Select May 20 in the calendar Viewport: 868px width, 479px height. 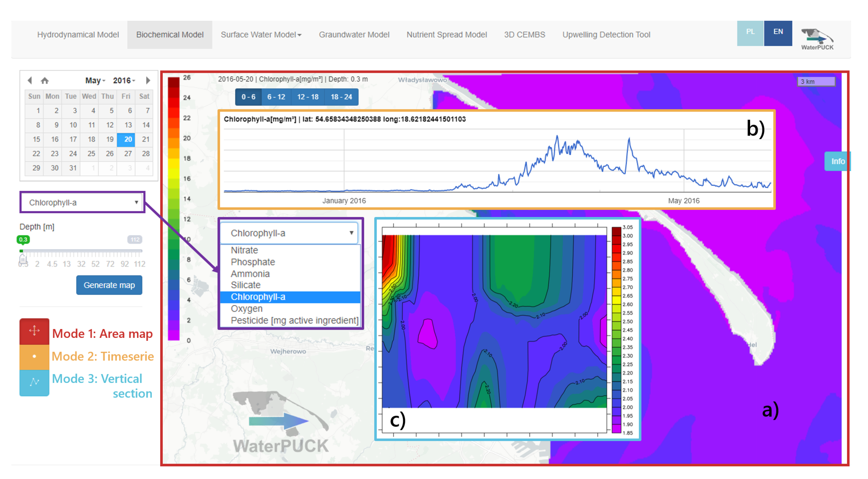click(x=126, y=139)
